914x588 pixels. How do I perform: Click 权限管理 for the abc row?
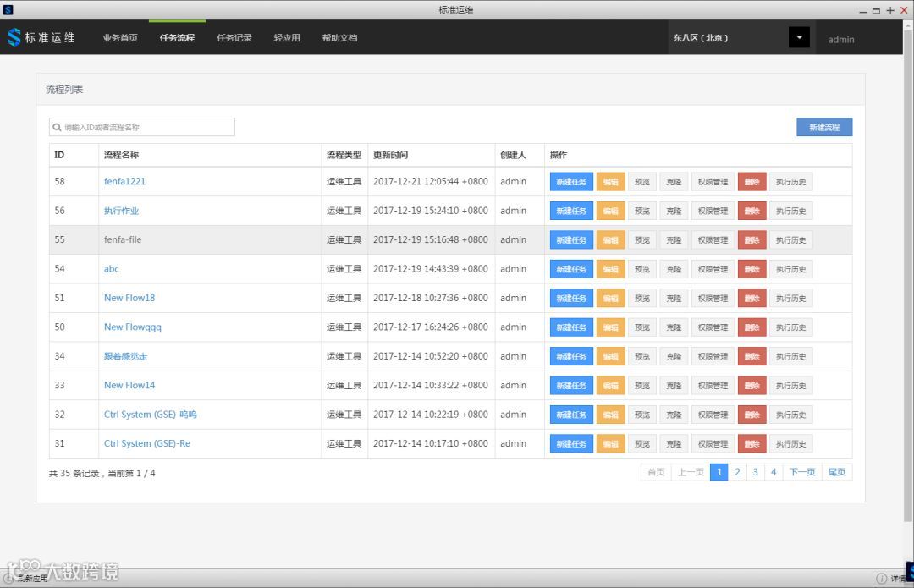click(713, 269)
